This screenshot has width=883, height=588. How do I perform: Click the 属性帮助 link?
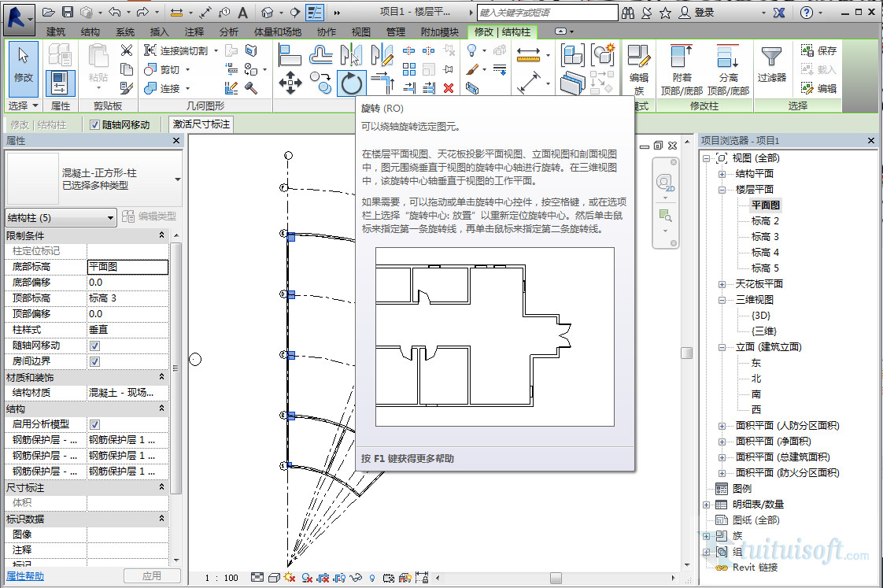coord(25,576)
